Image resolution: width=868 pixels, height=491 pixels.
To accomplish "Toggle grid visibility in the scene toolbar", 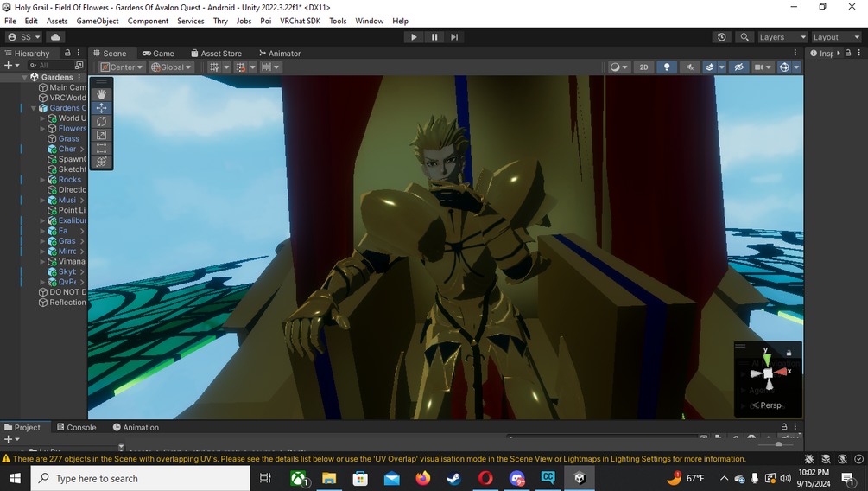I will coord(214,67).
